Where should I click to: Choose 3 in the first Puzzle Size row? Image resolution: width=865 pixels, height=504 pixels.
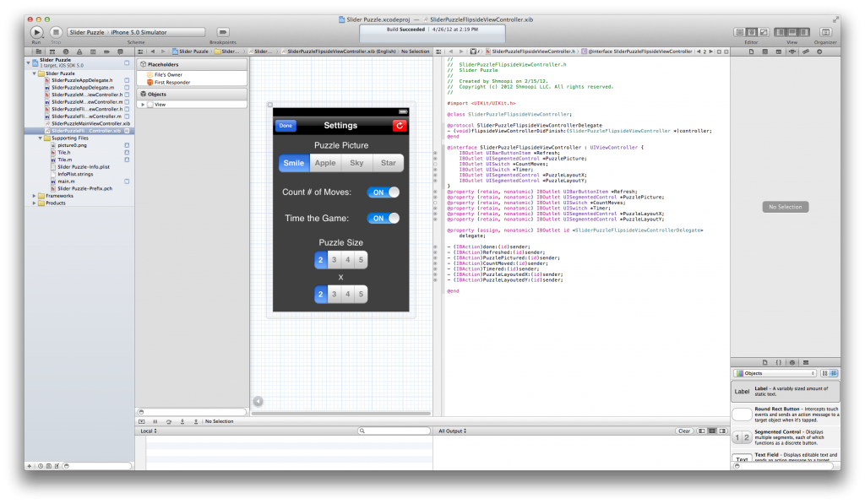(335, 260)
